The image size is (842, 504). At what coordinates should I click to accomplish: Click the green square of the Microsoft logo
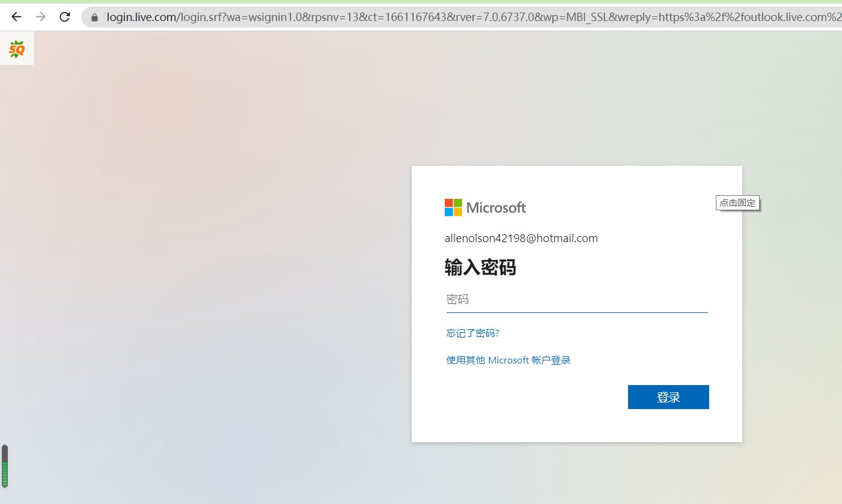tap(458, 203)
